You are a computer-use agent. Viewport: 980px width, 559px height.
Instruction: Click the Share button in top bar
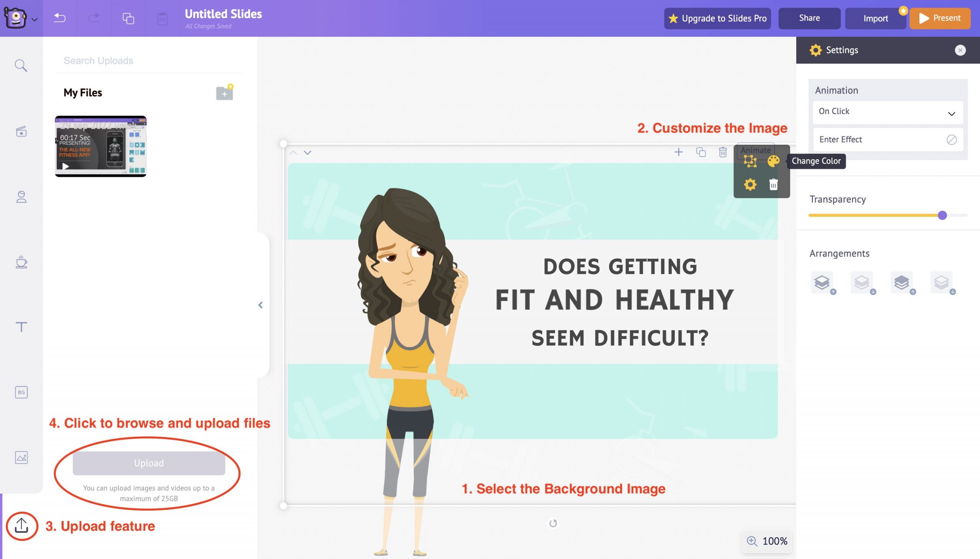[x=808, y=18]
